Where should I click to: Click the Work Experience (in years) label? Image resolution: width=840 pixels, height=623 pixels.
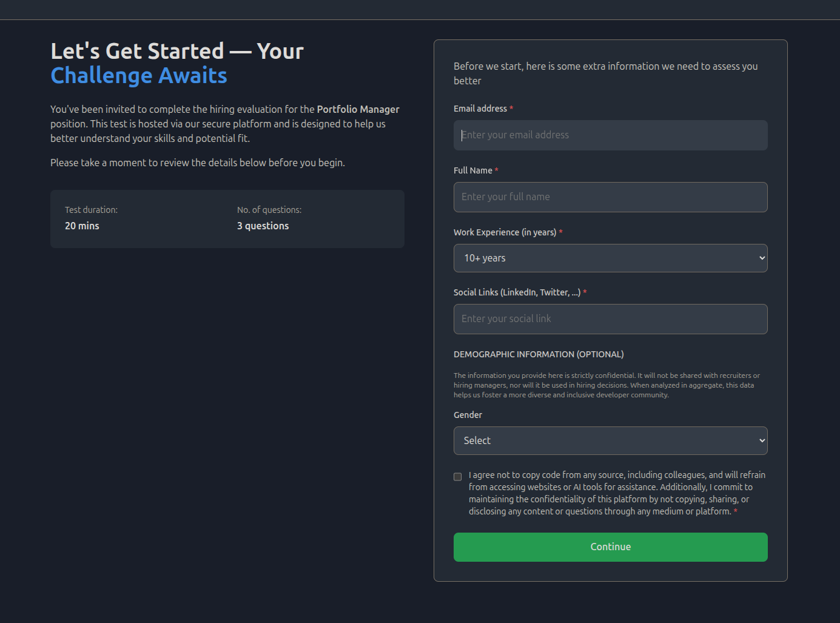tap(505, 232)
